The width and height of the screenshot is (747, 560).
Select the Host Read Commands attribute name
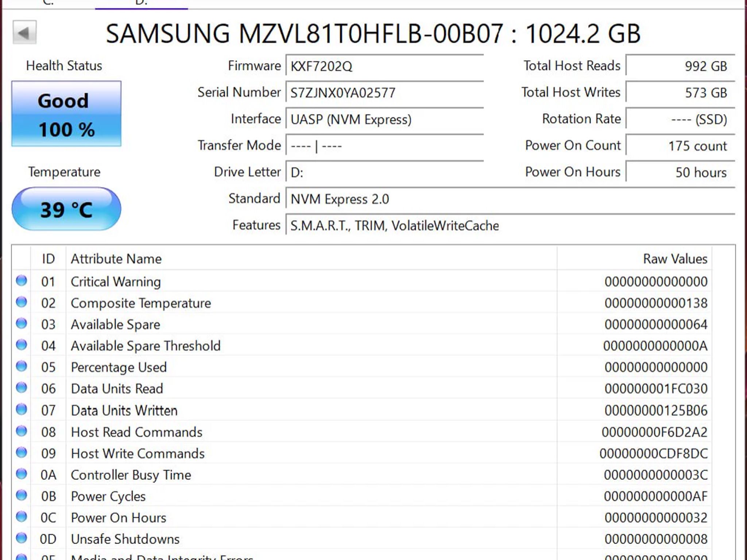(x=136, y=432)
